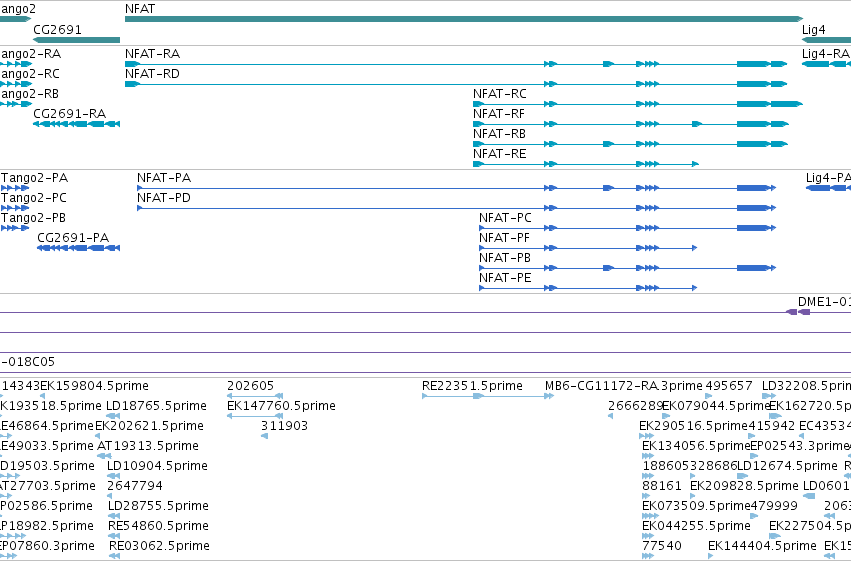Click EST RE22351.5prime

click(472, 386)
